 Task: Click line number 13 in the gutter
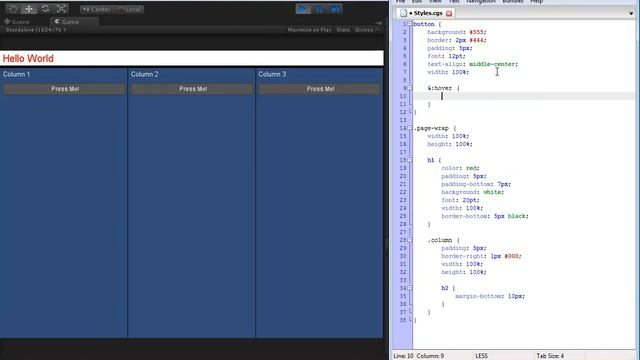(x=403, y=120)
